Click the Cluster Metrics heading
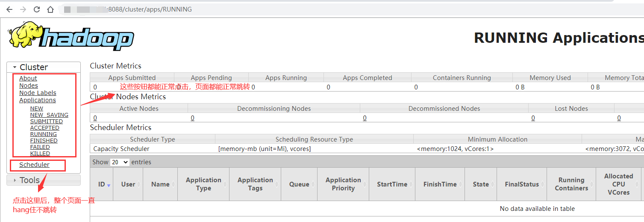The width and height of the screenshot is (644, 222). (x=116, y=66)
